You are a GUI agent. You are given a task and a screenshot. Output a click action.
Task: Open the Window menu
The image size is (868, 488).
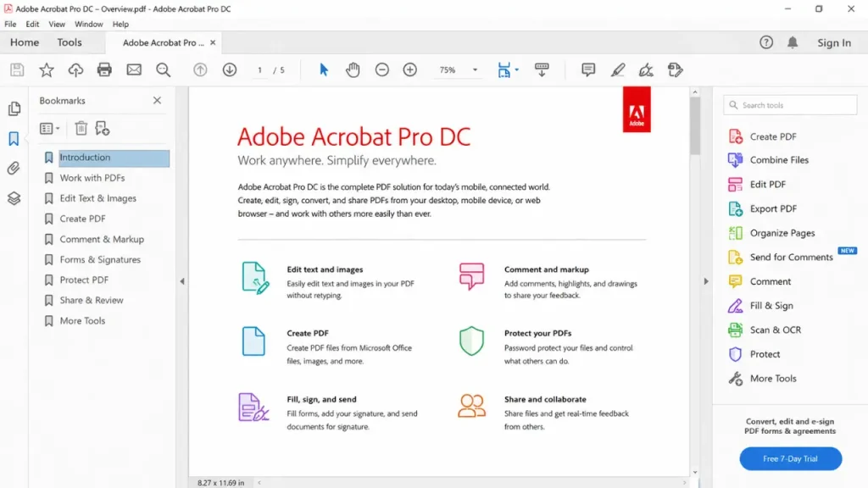(88, 25)
